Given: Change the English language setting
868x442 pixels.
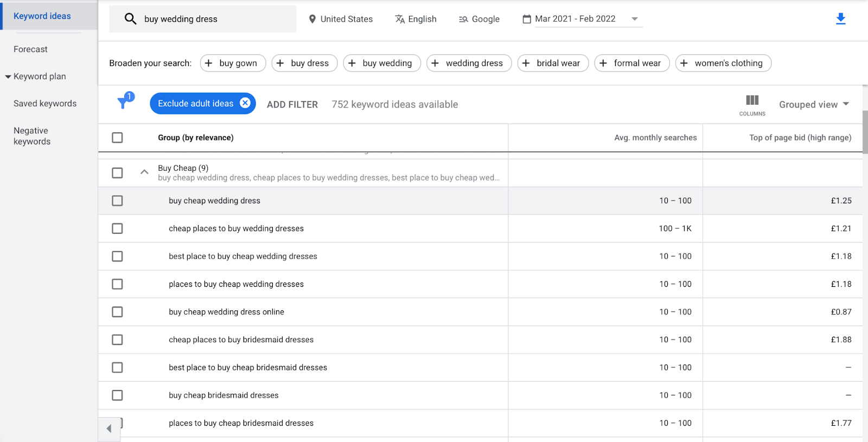Looking at the screenshot, I should (416, 19).
